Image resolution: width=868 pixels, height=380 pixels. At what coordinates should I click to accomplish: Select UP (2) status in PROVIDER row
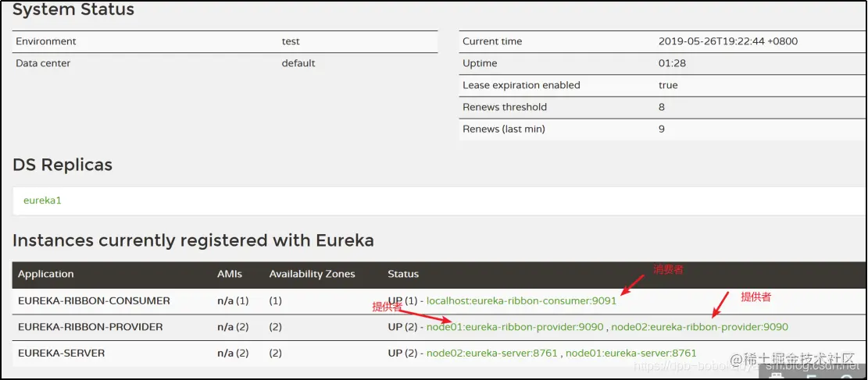[402, 327]
